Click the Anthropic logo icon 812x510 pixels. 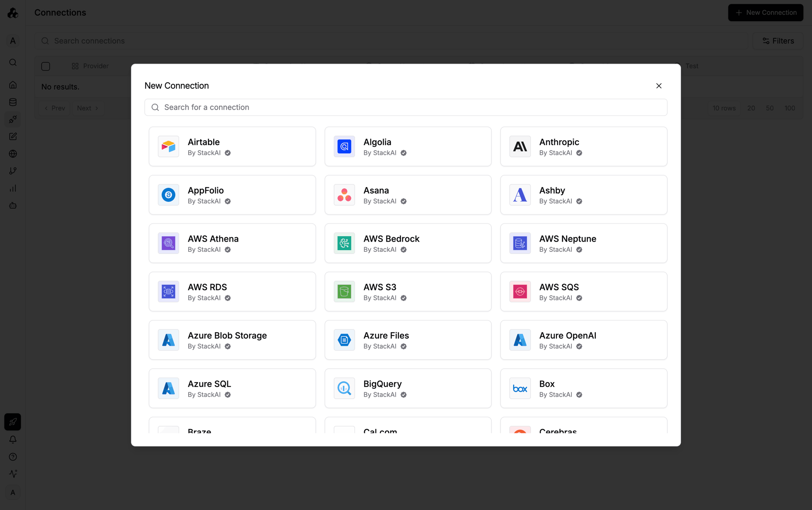coord(520,146)
